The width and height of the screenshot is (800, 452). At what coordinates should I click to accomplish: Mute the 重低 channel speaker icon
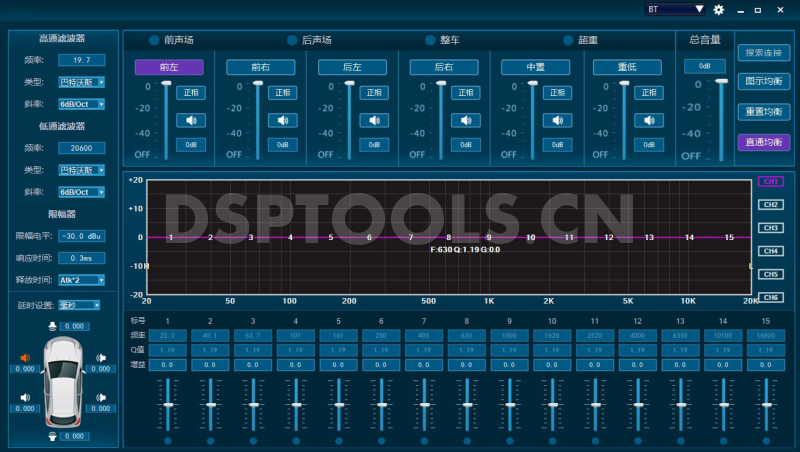click(649, 120)
